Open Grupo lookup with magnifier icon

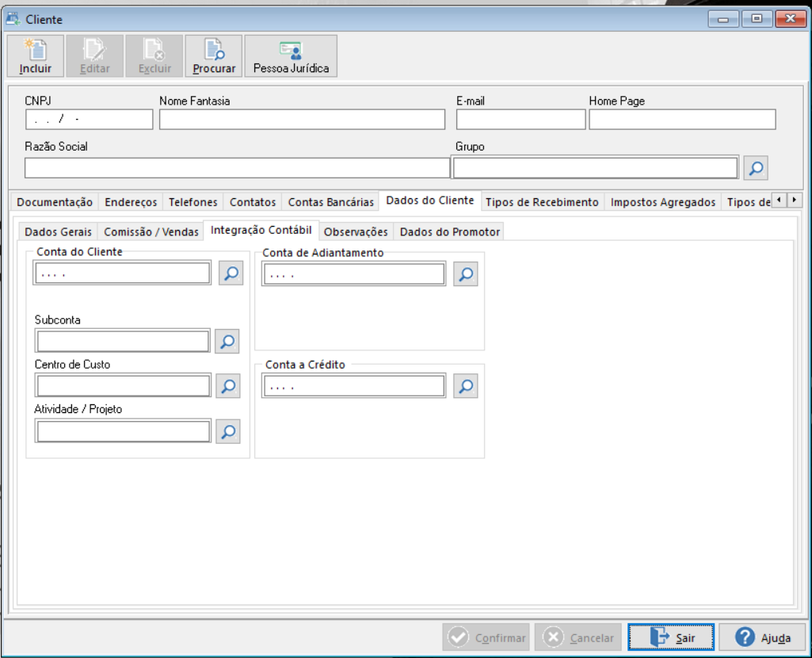(x=756, y=168)
